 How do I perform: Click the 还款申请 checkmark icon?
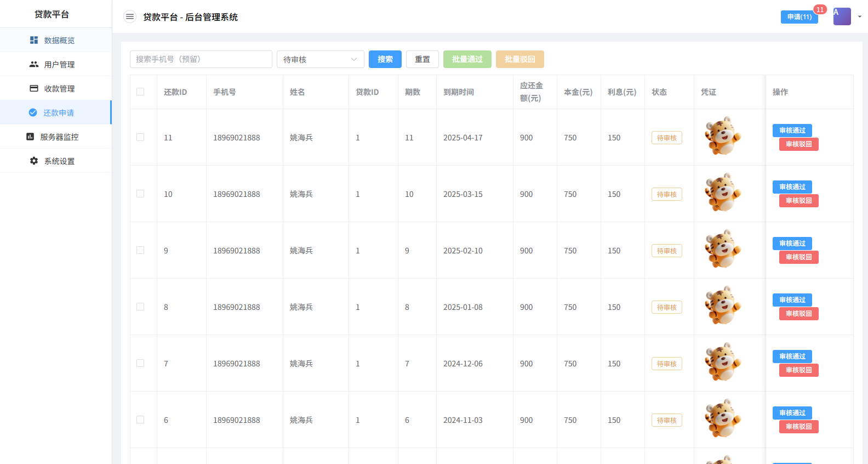(x=33, y=112)
